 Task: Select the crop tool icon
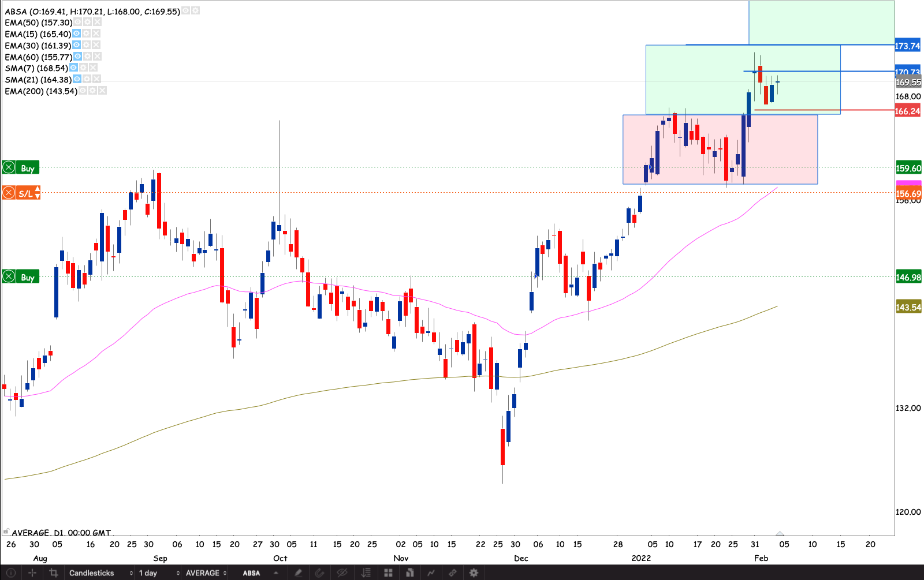coord(54,573)
